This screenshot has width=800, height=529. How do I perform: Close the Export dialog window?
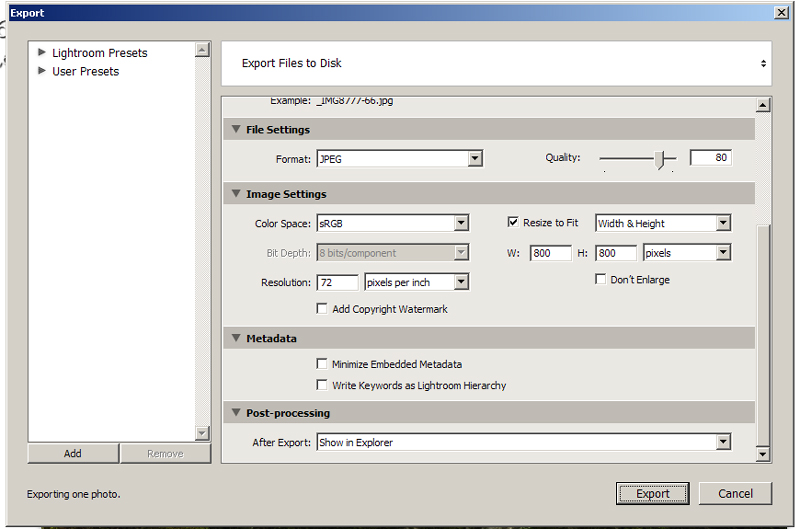point(782,12)
